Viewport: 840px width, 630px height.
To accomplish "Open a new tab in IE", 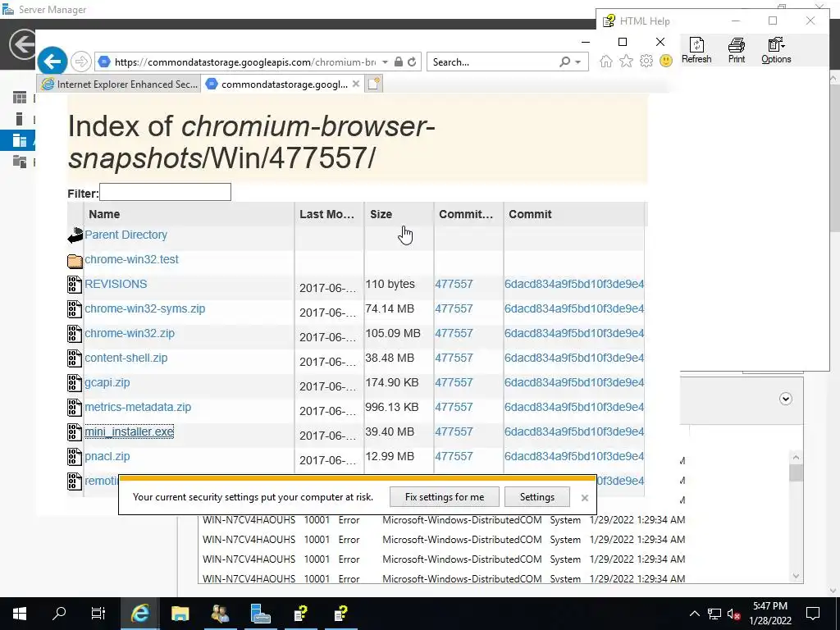I will (x=374, y=84).
